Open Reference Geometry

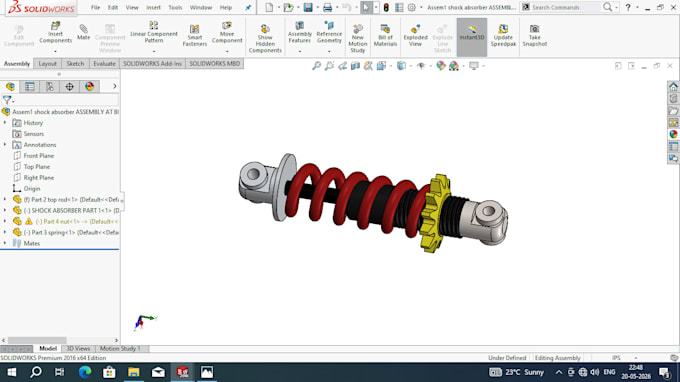click(x=329, y=32)
